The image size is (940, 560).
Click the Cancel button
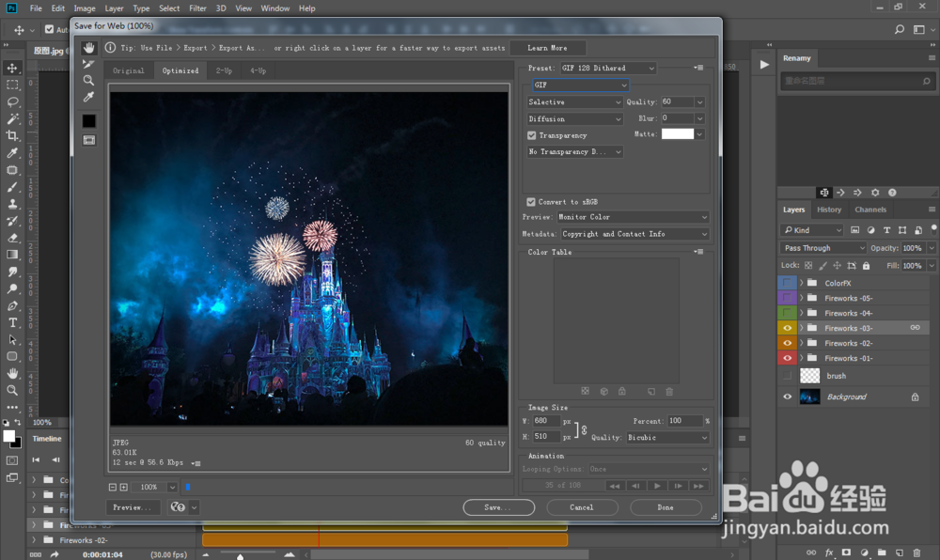point(582,507)
